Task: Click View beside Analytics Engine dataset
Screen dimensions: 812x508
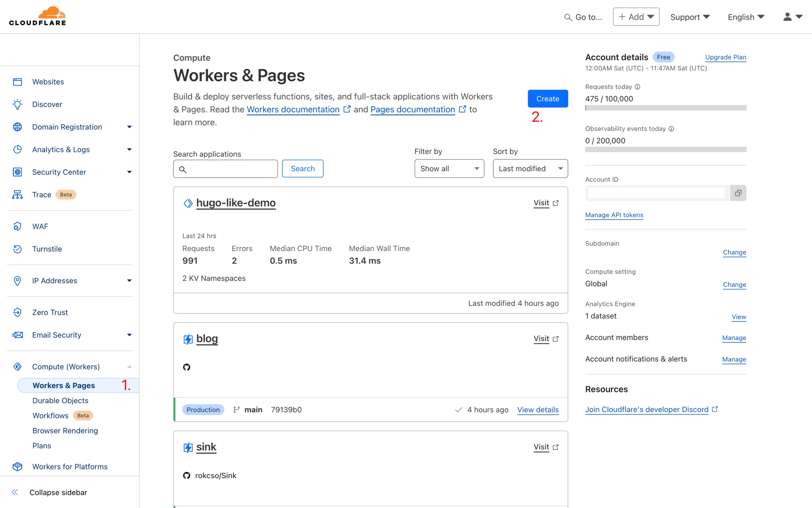Action: point(739,317)
